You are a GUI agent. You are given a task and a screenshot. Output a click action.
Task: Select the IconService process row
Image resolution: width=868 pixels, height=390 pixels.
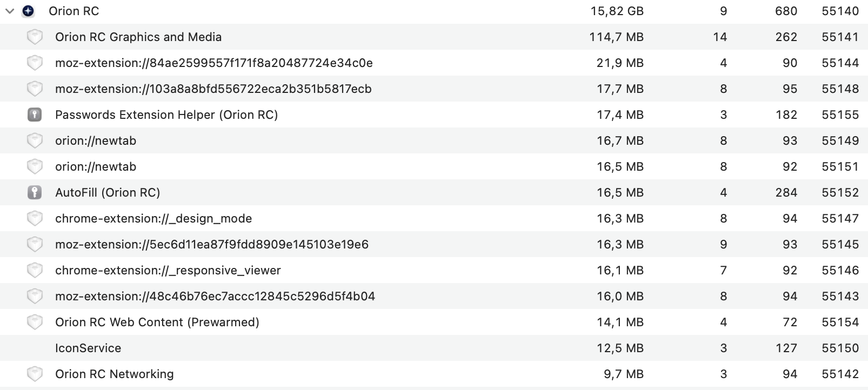tap(88, 348)
